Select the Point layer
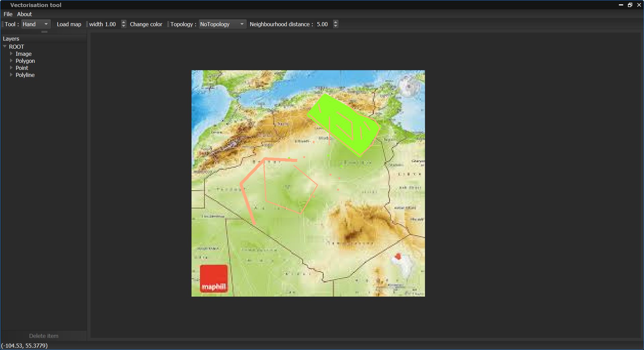Image resolution: width=644 pixels, height=350 pixels. tap(22, 68)
